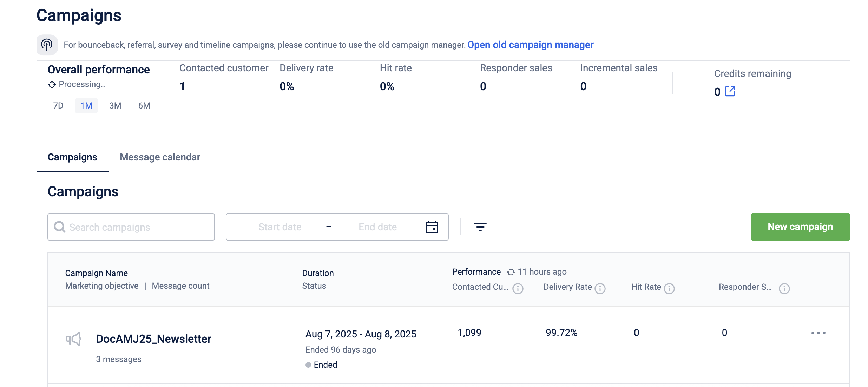Click the megaphone icon of DocAMJ25_Newsletter
Image resolution: width=868 pixels, height=387 pixels.
[73, 339]
